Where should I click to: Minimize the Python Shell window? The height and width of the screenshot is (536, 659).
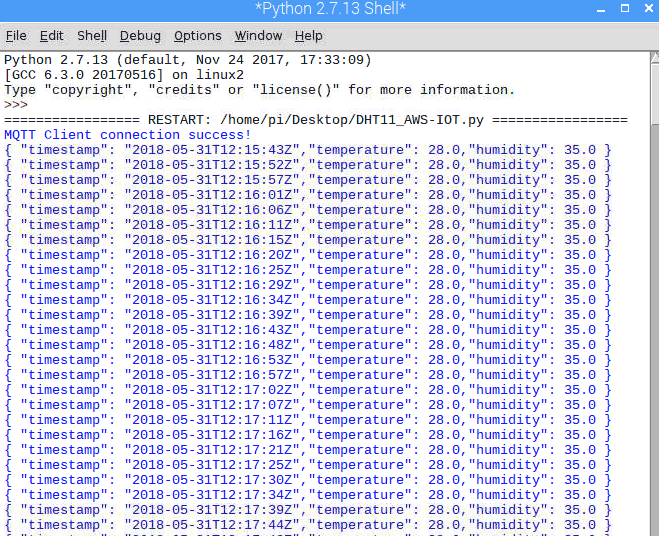(x=601, y=9)
